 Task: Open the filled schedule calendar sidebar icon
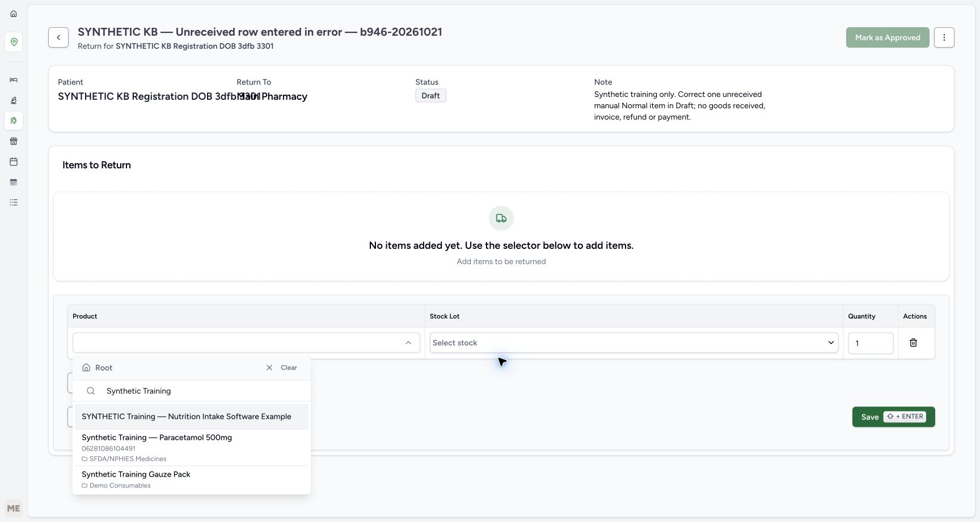(x=14, y=182)
